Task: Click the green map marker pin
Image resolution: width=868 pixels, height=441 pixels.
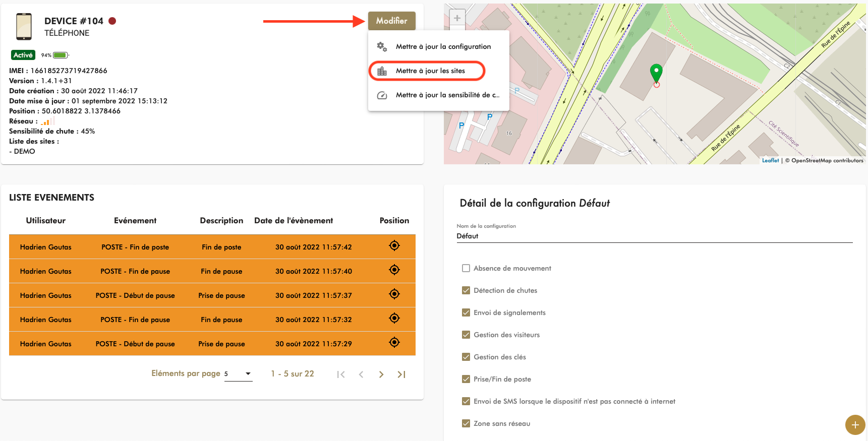Action: click(x=656, y=73)
